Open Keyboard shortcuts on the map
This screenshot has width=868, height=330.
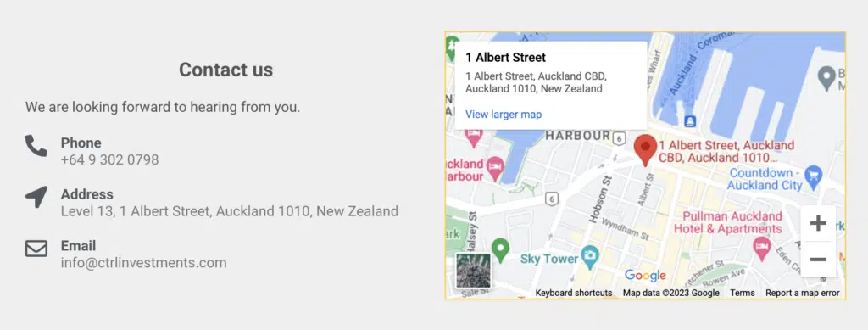click(574, 293)
